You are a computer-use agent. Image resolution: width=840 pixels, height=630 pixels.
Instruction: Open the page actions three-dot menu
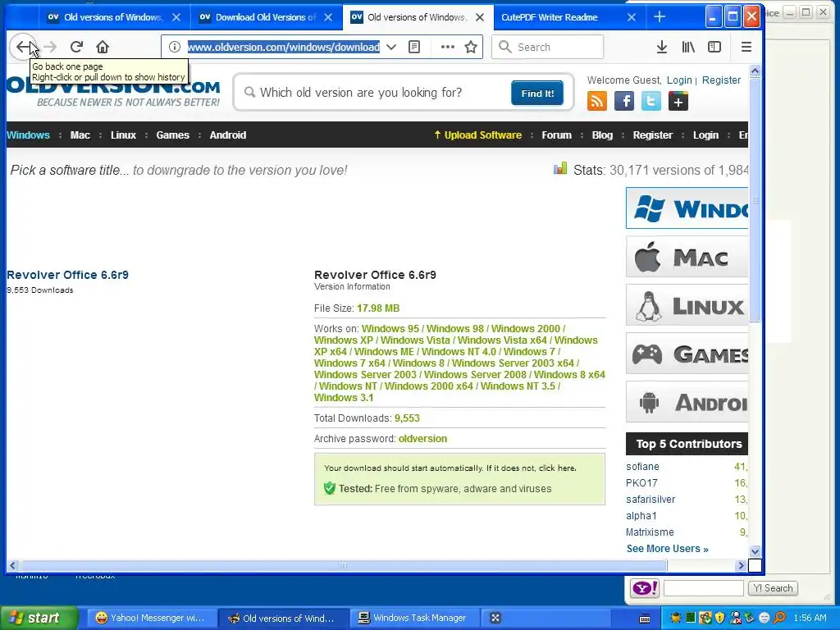pyautogui.click(x=447, y=47)
